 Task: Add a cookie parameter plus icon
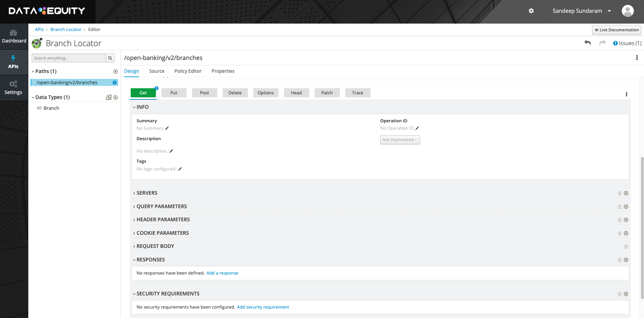[626, 233]
